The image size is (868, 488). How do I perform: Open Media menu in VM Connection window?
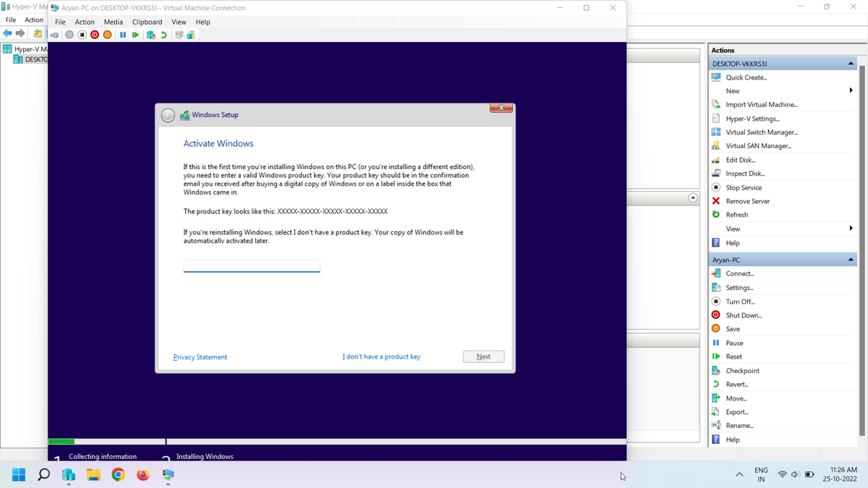point(113,22)
